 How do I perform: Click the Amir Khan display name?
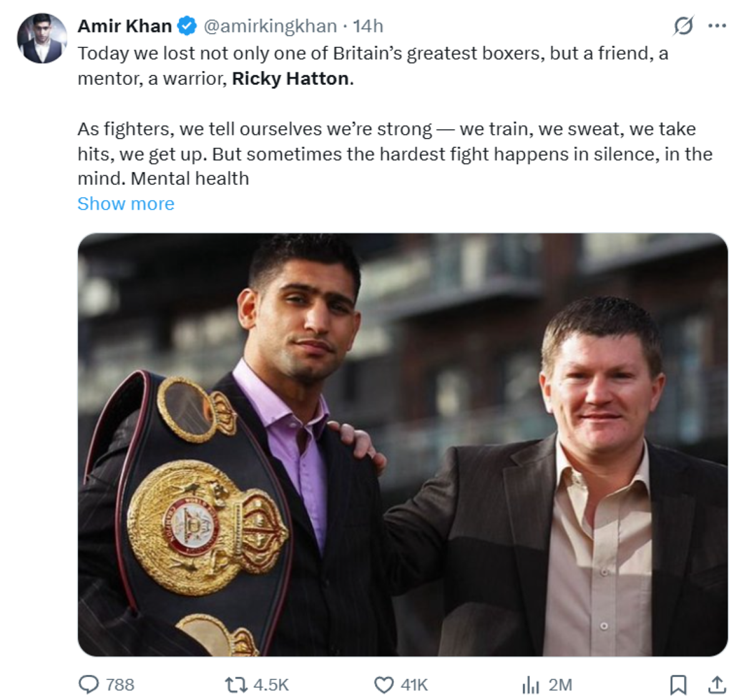(x=124, y=26)
